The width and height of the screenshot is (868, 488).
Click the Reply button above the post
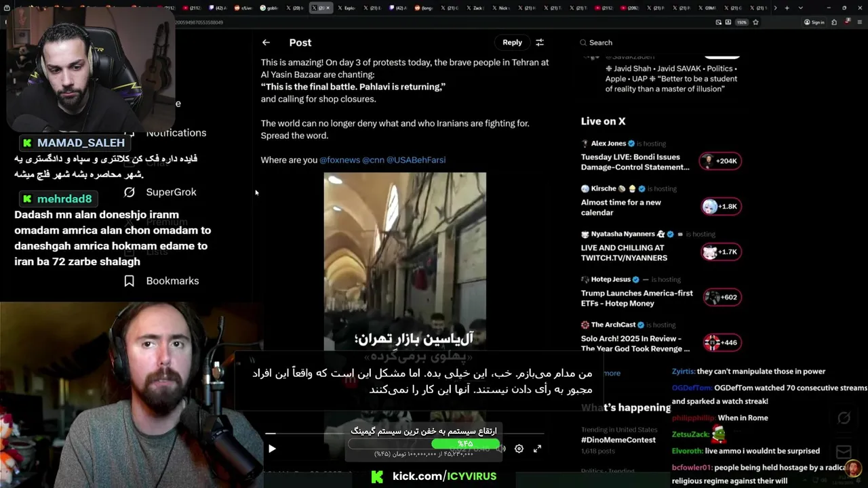tap(512, 42)
